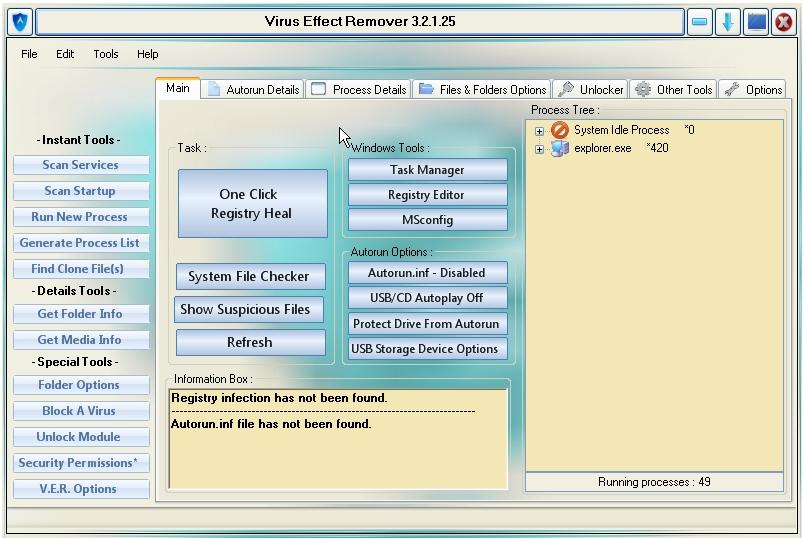
Task: Click Protect Drive From Autorun
Action: [x=428, y=324]
